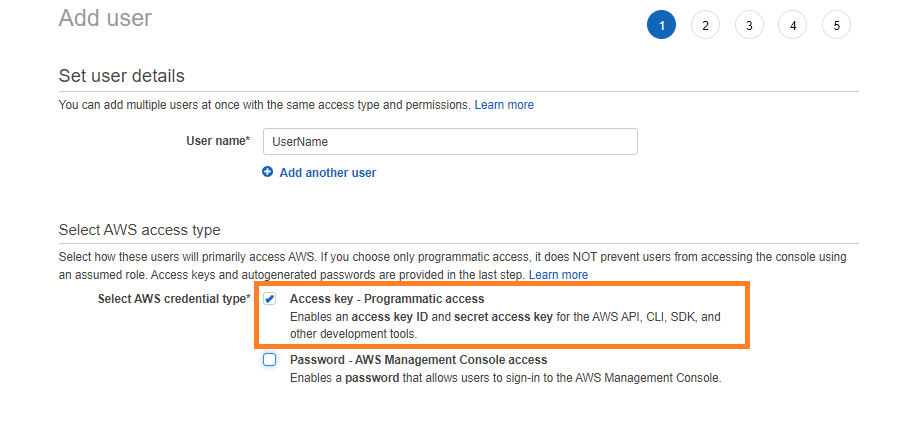Click the Add user page title
904x432 pixels.
coord(106,18)
